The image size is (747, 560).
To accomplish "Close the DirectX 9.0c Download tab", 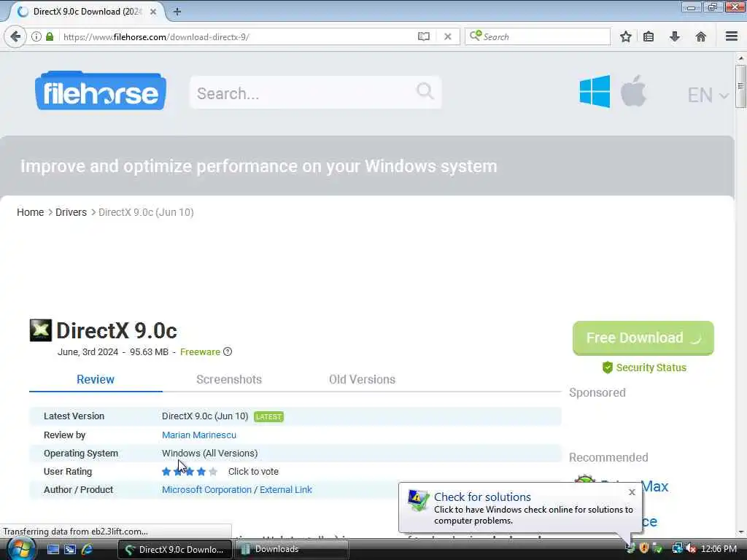I will pos(153,12).
